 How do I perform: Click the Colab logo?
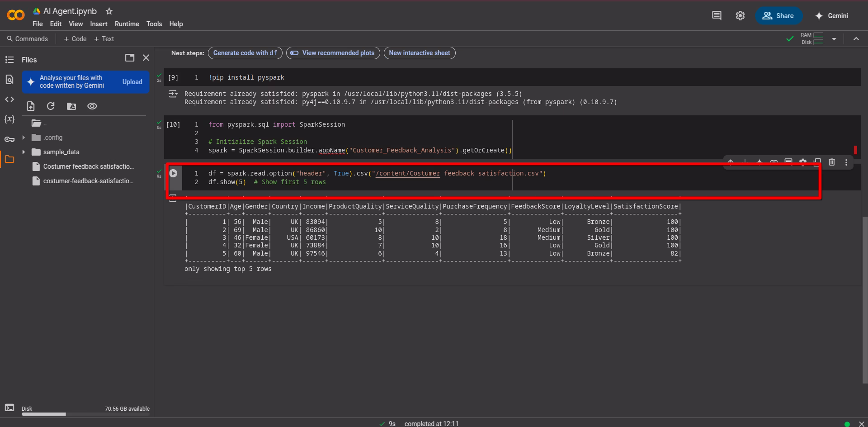16,15
